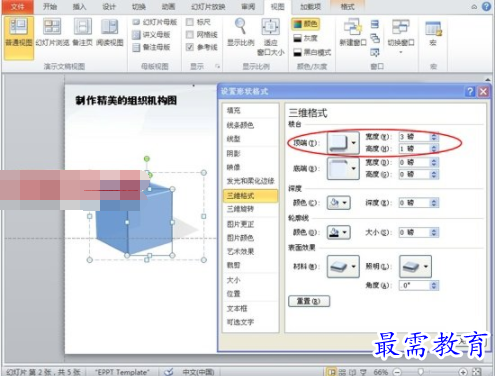
Task: Click Normal view icon in status bar
Action: tap(331, 372)
